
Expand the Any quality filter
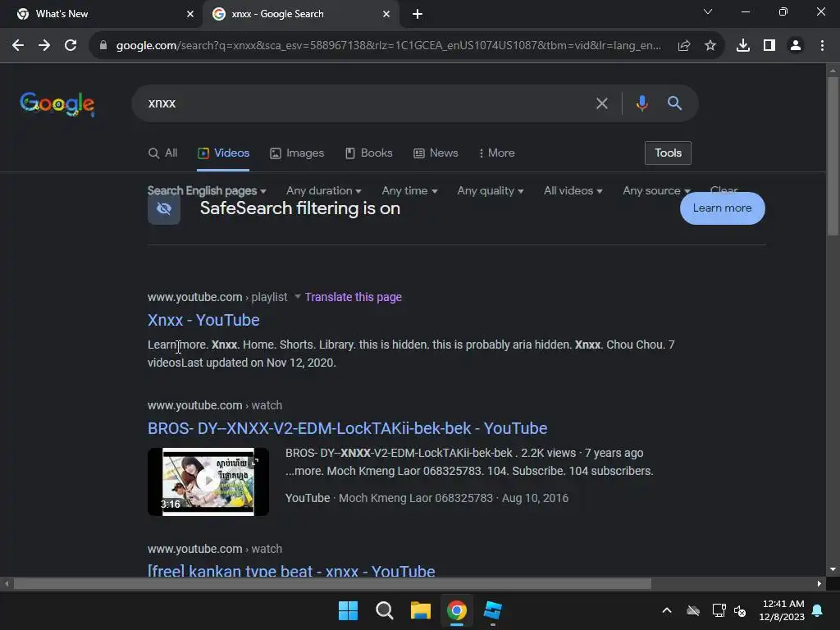click(x=491, y=190)
